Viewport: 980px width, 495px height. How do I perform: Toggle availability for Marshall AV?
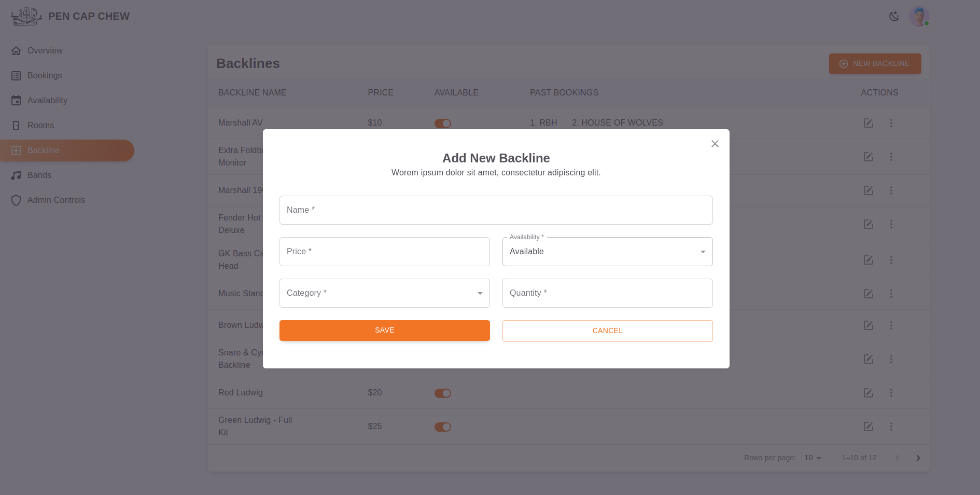click(x=442, y=123)
